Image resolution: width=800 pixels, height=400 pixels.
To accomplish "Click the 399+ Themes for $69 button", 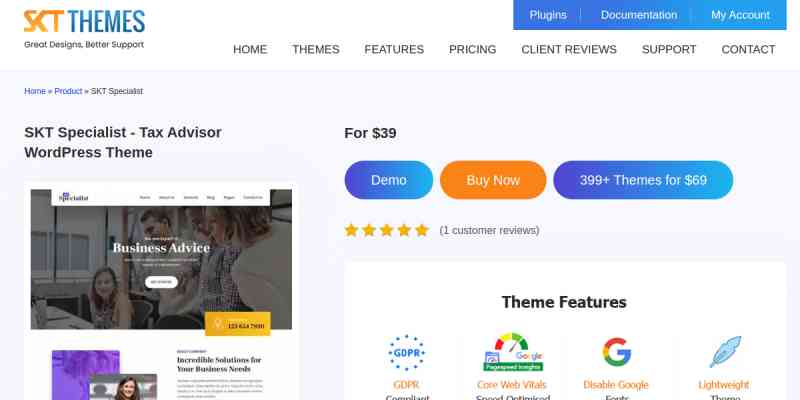I will click(643, 180).
